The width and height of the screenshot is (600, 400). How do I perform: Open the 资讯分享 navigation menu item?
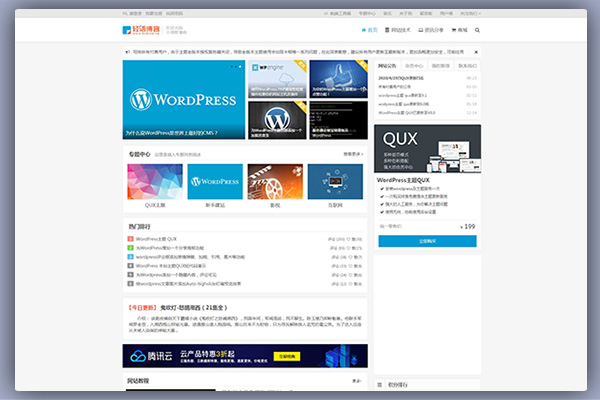click(x=431, y=30)
